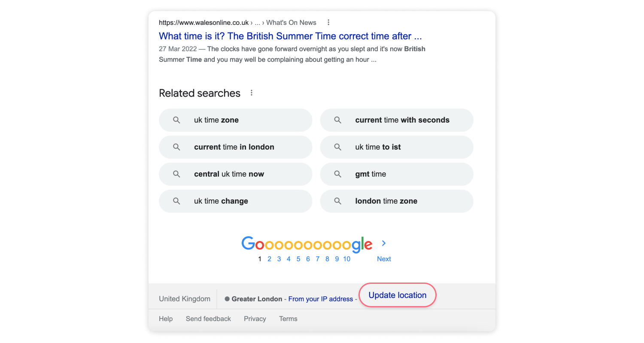The width and height of the screenshot is (644, 343).
Task: Click the "From your IP address" link
Action: point(321,299)
